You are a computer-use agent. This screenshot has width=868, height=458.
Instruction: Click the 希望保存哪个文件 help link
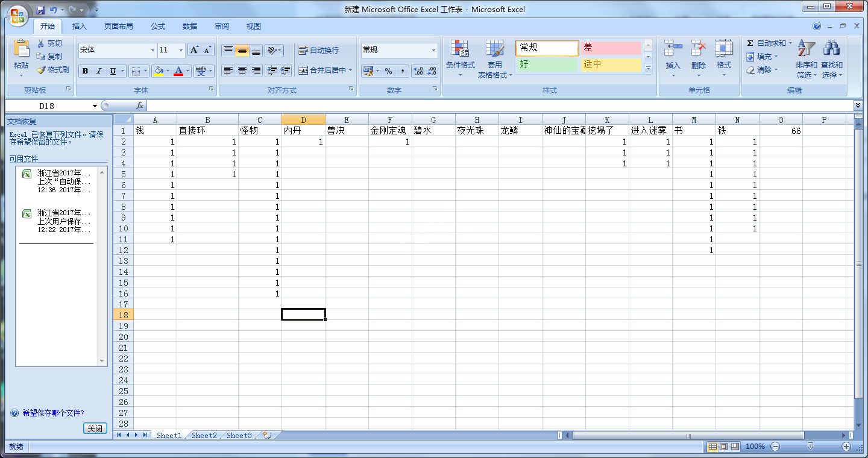click(53, 413)
